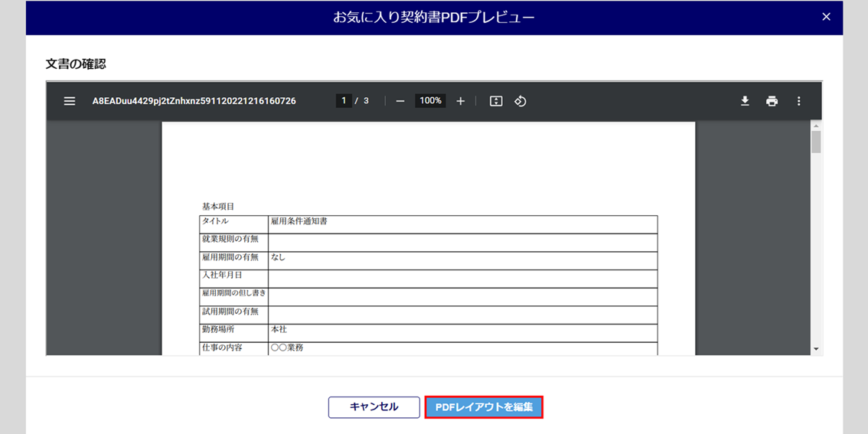868x434 pixels.
Task: Click the PDF scrollbar up arrow
Action: tap(816, 126)
